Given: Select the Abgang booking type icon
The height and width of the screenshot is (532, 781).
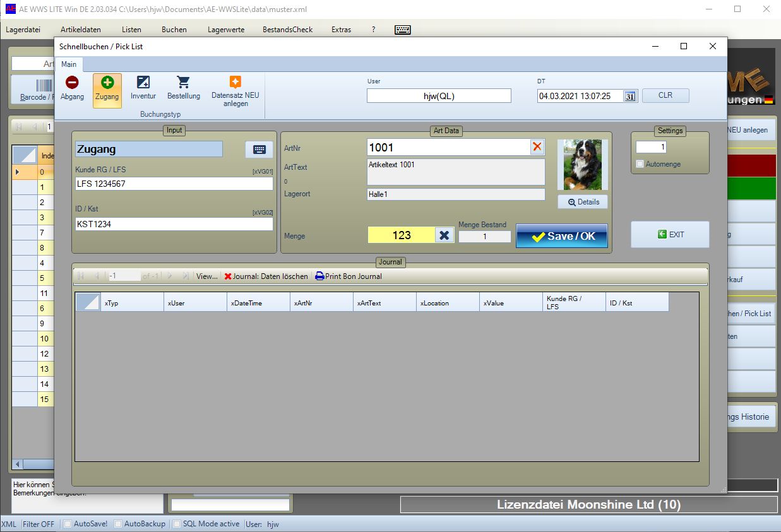Looking at the screenshot, I should [x=72, y=88].
